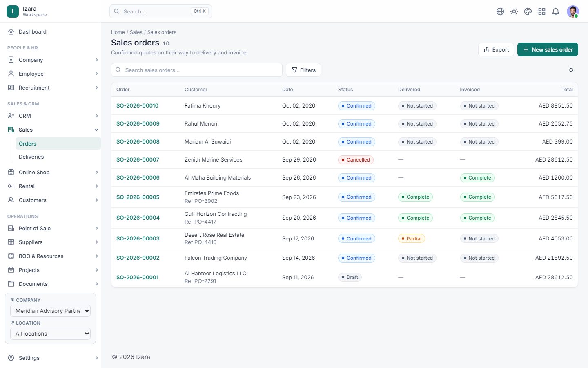The height and width of the screenshot is (368, 588).
Task: Open the apps grid icon
Action: [542, 11]
